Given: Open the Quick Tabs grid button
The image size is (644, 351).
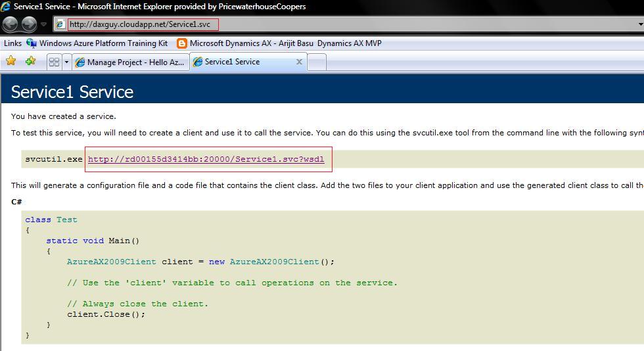Looking at the screenshot, I should pyautogui.click(x=54, y=62).
